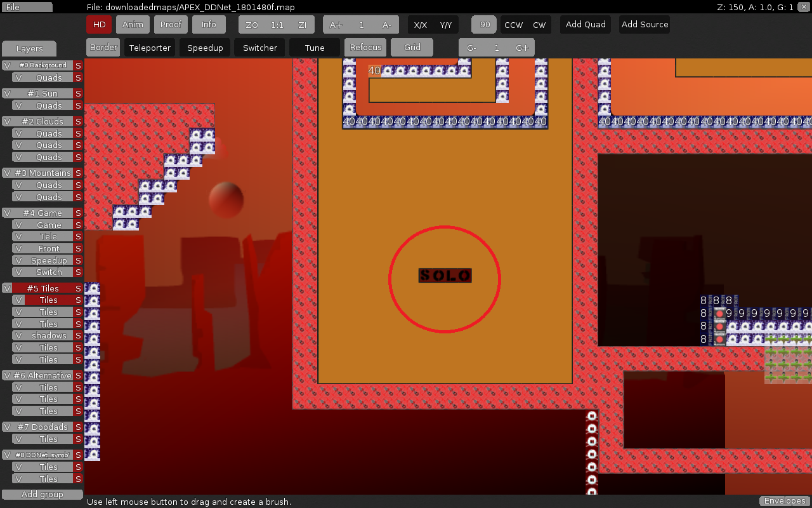Open the File menu
This screenshot has width=812, height=508.
27,7
